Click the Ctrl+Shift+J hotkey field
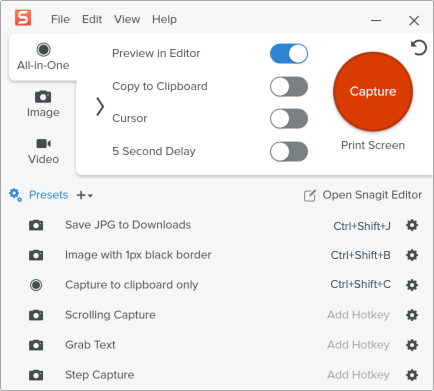 click(x=362, y=226)
